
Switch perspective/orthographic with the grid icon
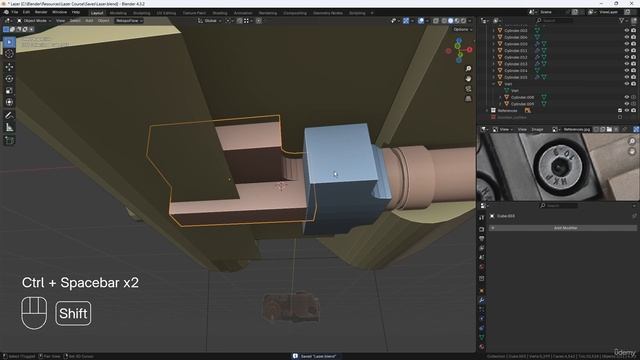[468, 99]
